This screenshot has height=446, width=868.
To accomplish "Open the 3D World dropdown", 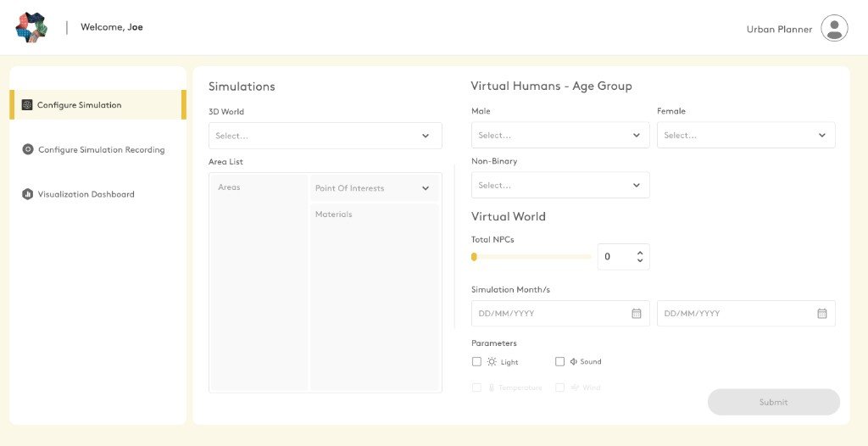I will point(325,136).
